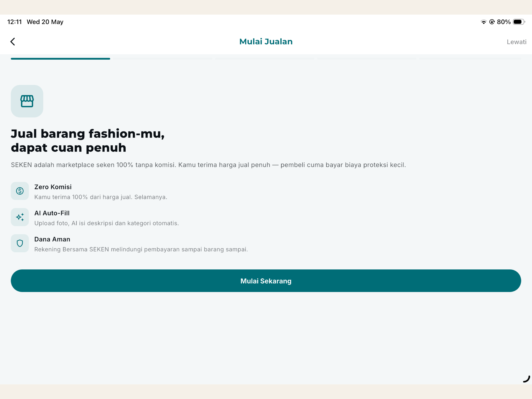The width and height of the screenshot is (532, 399).
Task: Tap the Dana Aman feature title
Action: pyautogui.click(x=52, y=239)
